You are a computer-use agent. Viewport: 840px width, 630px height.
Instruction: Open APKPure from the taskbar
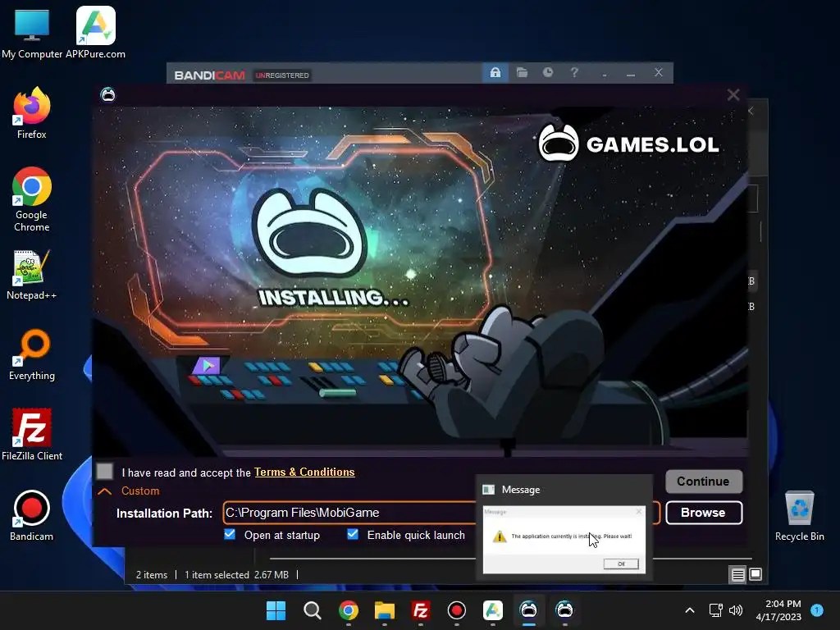click(x=493, y=610)
